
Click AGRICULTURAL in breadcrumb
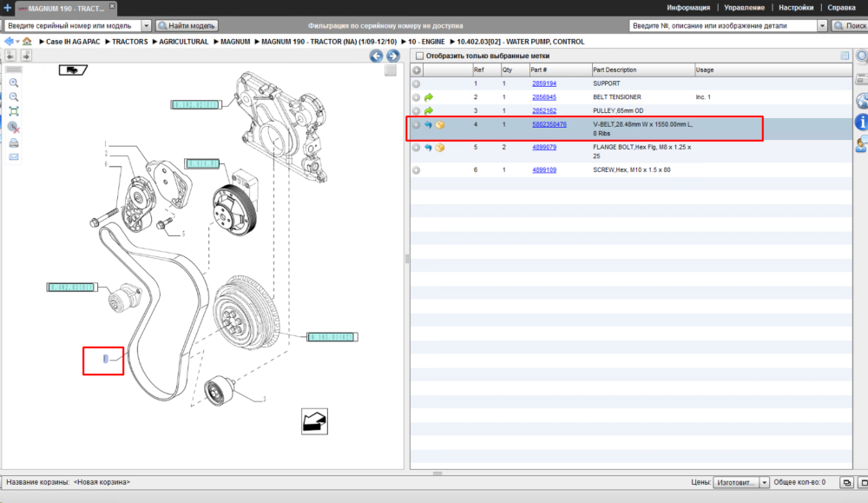pyautogui.click(x=183, y=42)
